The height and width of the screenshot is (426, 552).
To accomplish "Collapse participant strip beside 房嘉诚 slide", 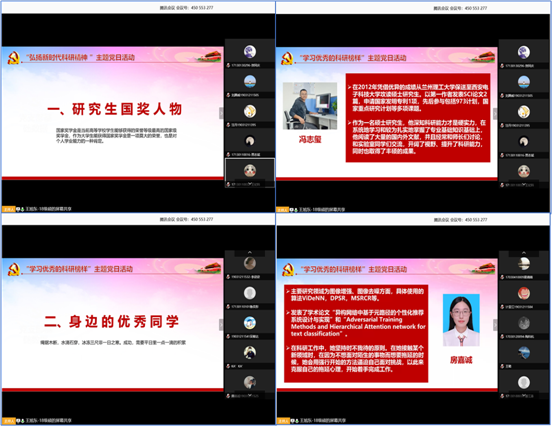I will pos(495,325).
